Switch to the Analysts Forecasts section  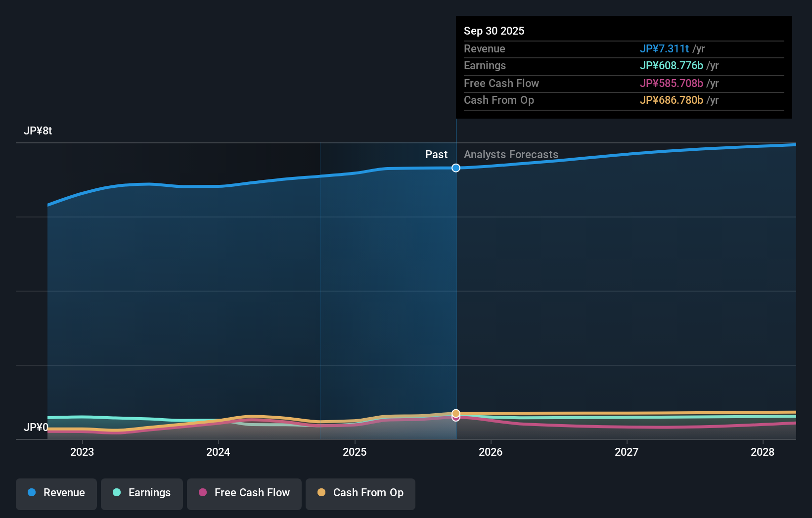[511, 154]
